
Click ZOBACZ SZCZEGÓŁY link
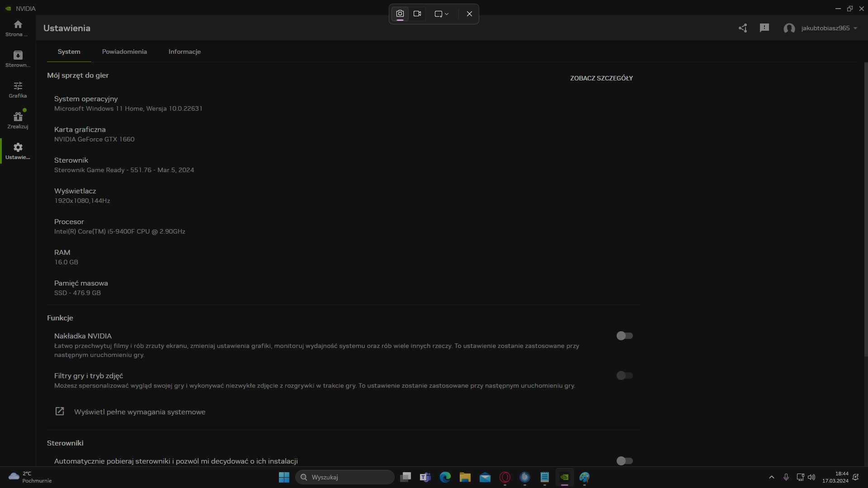601,78
